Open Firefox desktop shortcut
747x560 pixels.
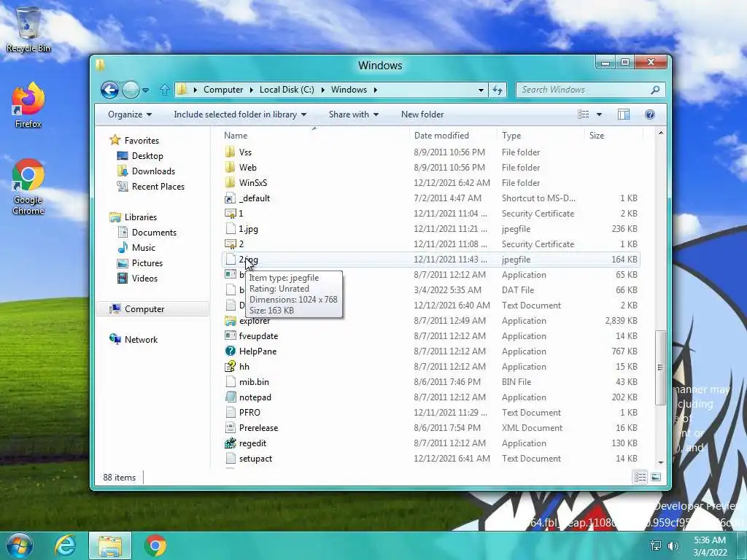[x=28, y=105]
